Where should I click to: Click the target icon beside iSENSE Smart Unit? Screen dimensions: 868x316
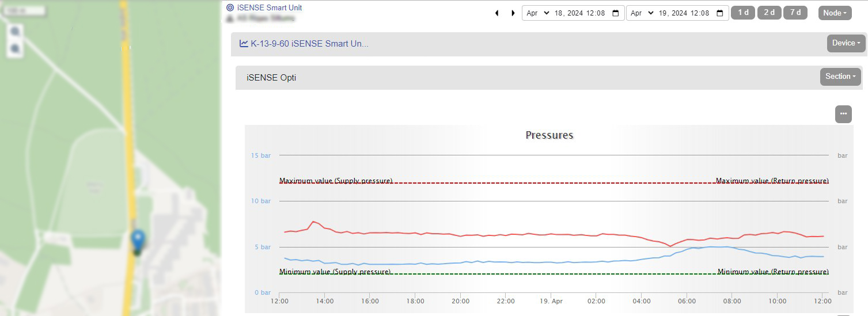pyautogui.click(x=230, y=8)
